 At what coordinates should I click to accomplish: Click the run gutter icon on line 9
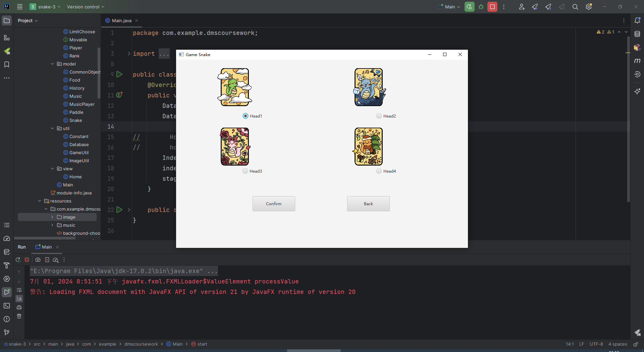pyautogui.click(x=119, y=74)
